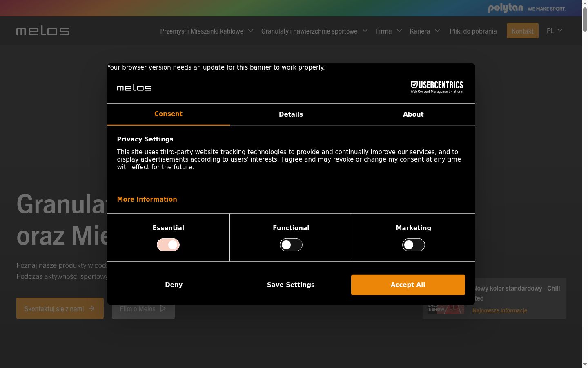This screenshot has height=368, width=588.
Task: Click the melos logo in site header
Action: point(43,31)
